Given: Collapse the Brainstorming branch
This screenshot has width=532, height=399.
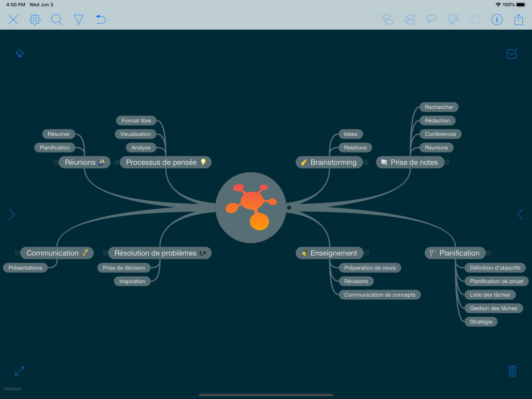Looking at the screenshot, I should tap(366, 162).
